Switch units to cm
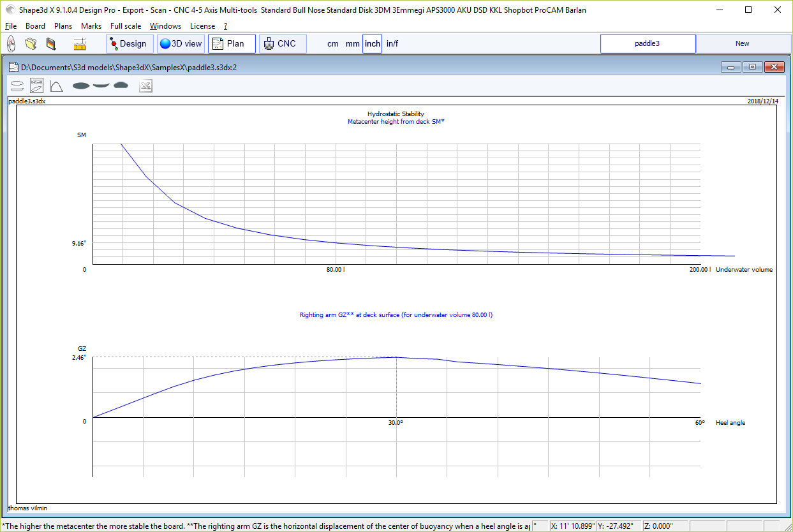 coord(332,44)
